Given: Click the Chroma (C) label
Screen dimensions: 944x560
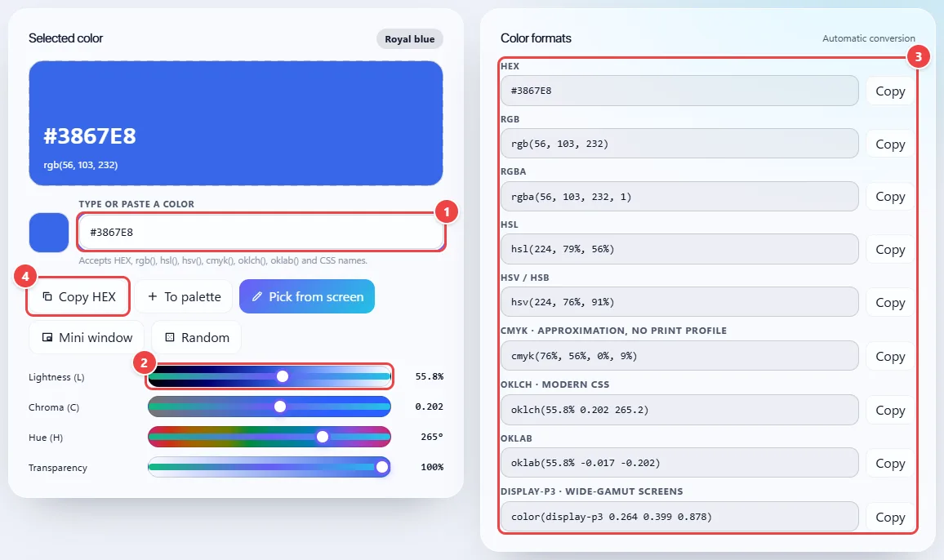Looking at the screenshot, I should [x=54, y=407].
